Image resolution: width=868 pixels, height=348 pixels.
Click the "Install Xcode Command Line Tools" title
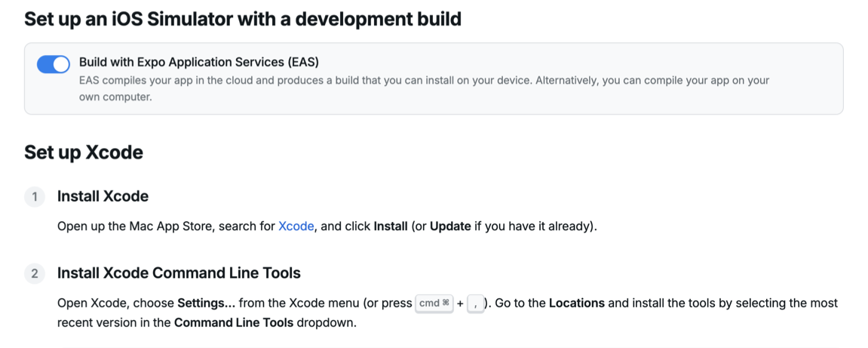[179, 273]
